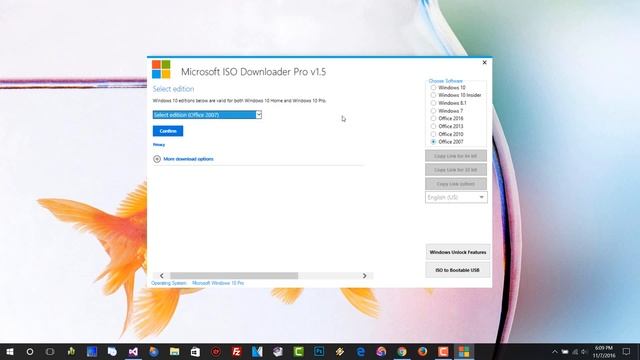
Task: Click the horizontal scrollbar left arrow
Action: [162, 276]
